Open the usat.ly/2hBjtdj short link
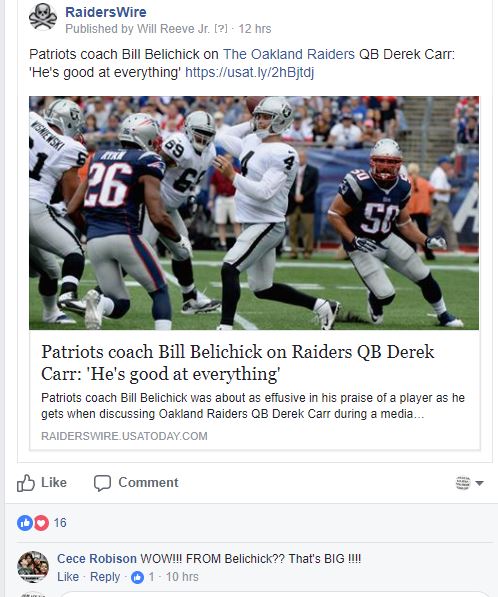 click(249, 72)
